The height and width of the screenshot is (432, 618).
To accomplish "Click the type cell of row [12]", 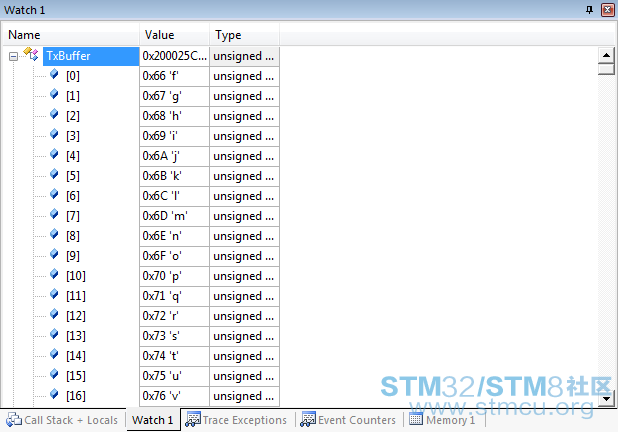I will pyautogui.click(x=244, y=316).
